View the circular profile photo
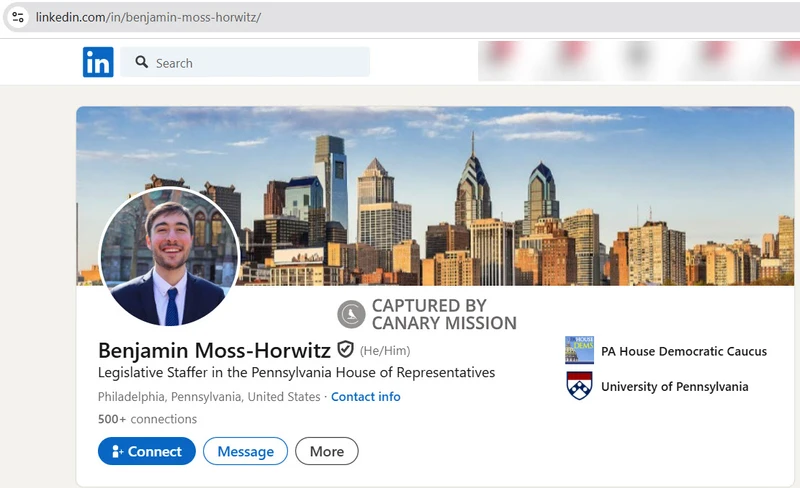Viewport: 800px width, 488px height. coord(169,257)
